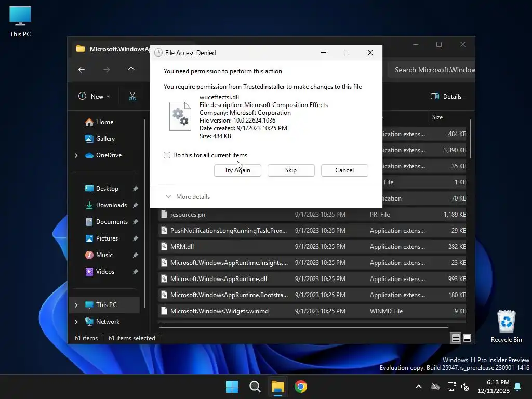Click the pin icon next to Videos

pyautogui.click(x=136, y=272)
